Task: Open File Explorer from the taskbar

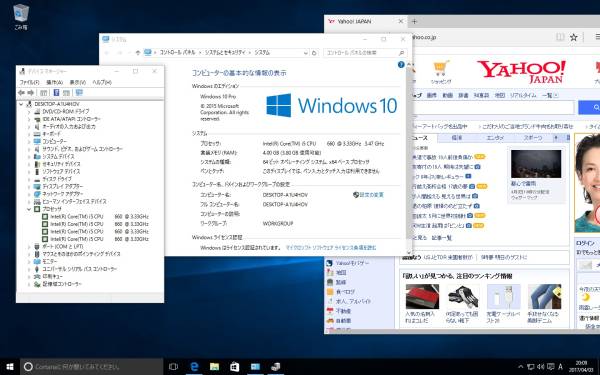Action: point(215,367)
